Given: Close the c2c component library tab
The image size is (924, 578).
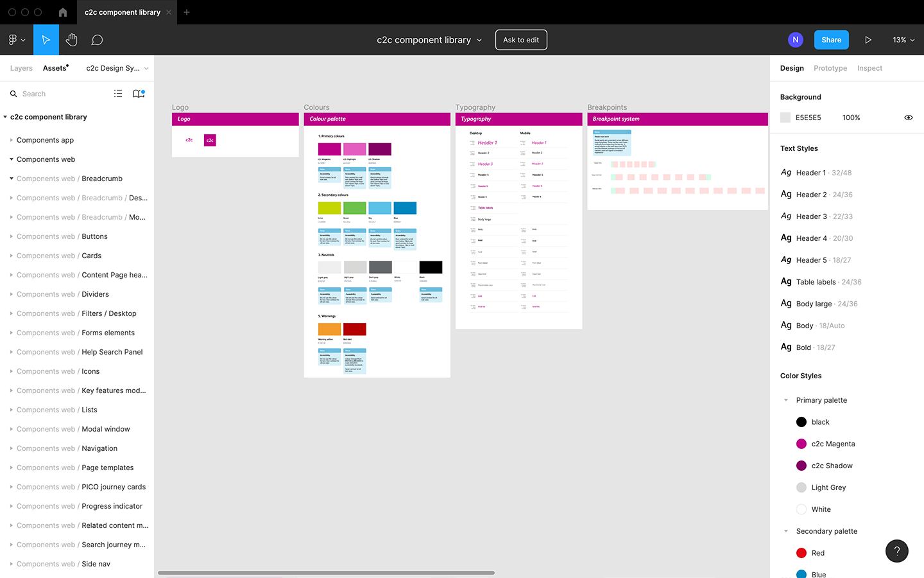Looking at the screenshot, I should [169, 12].
